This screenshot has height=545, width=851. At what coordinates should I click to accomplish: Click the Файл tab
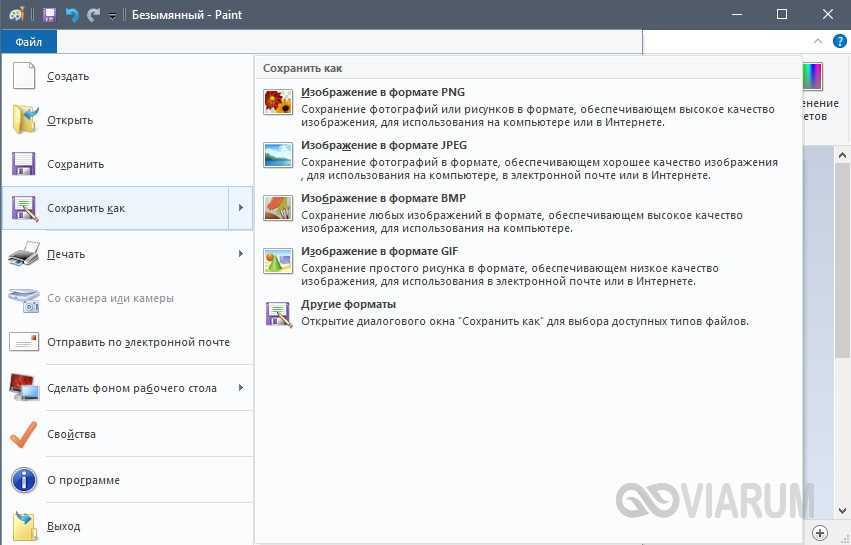pyautogui.click(x=29, y=42)
